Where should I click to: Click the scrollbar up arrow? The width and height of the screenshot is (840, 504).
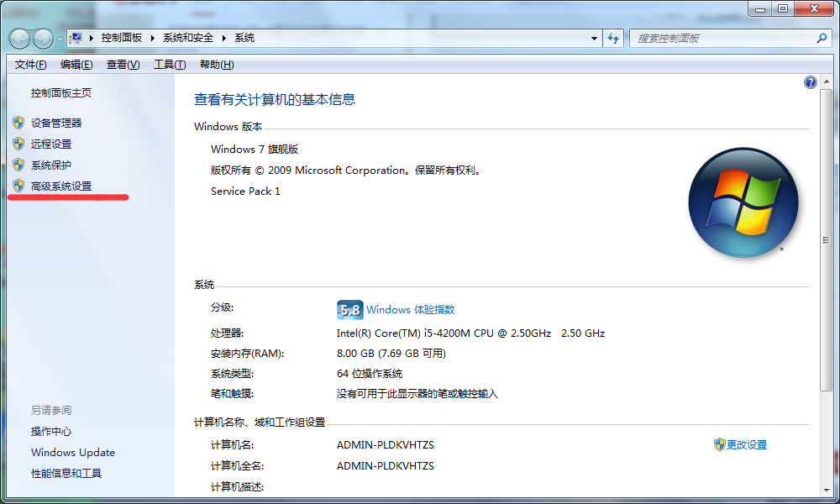click(827, 81)
